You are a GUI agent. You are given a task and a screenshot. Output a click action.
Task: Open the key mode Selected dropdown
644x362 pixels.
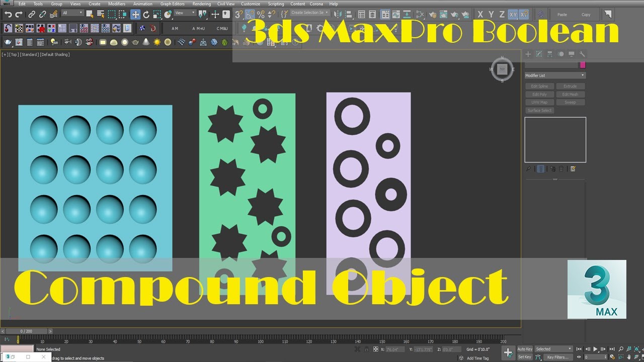[554, 349]
